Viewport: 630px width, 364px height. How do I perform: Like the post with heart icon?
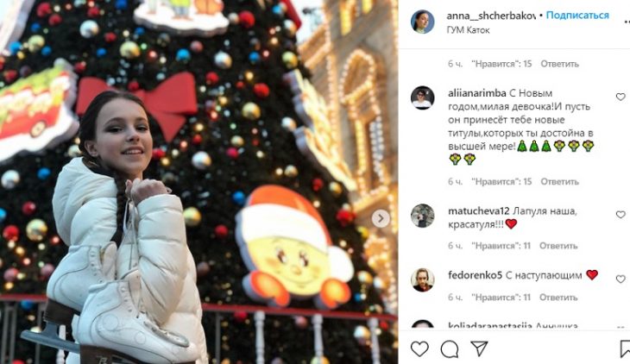tap(419, 348)
